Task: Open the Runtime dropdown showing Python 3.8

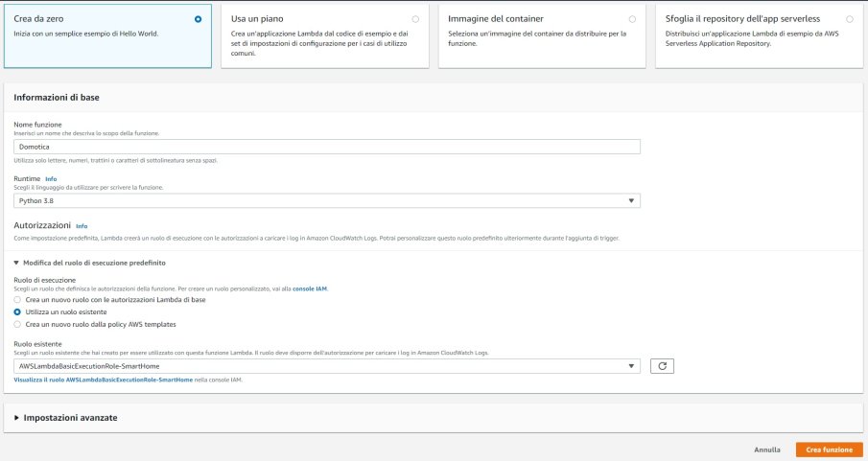Action: [326, 200]
